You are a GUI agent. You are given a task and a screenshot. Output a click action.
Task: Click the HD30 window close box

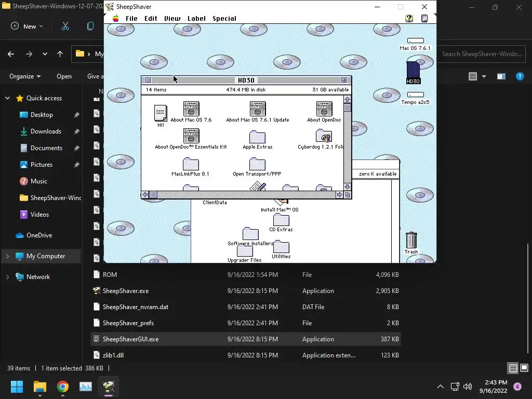[x=148, y=81]
